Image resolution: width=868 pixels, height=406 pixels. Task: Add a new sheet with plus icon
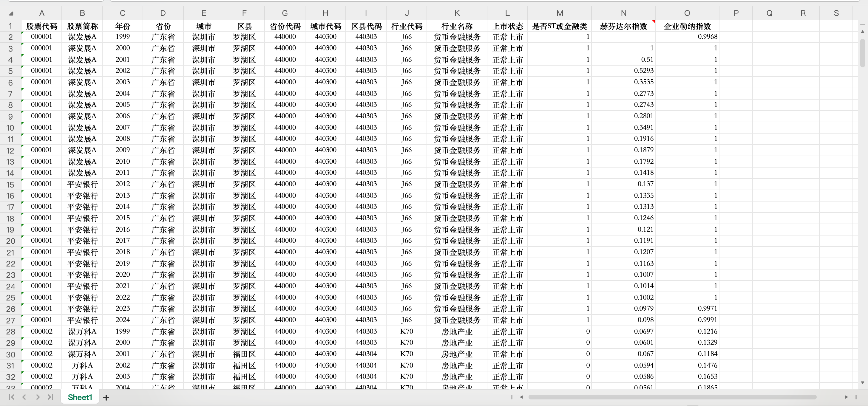tap(106, 398)
